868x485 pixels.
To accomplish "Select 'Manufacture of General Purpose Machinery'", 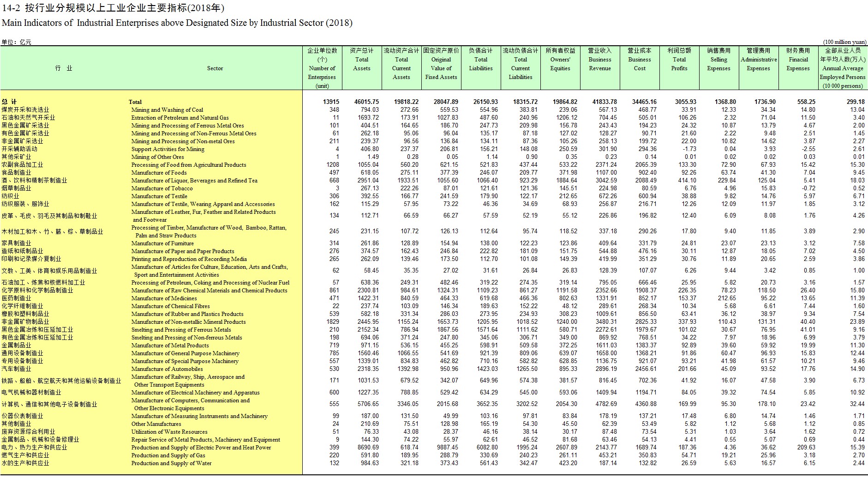I will click(x=185, y=353).
